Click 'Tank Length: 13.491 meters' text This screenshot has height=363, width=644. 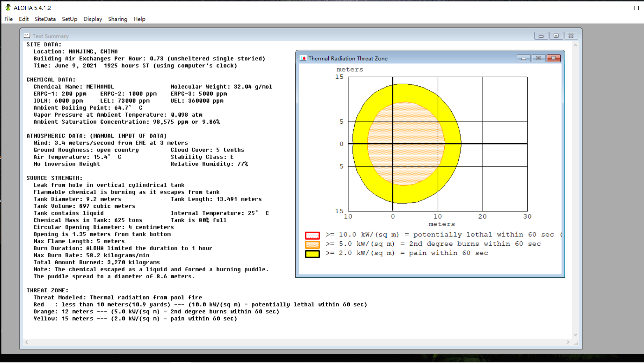coord(216,199)
